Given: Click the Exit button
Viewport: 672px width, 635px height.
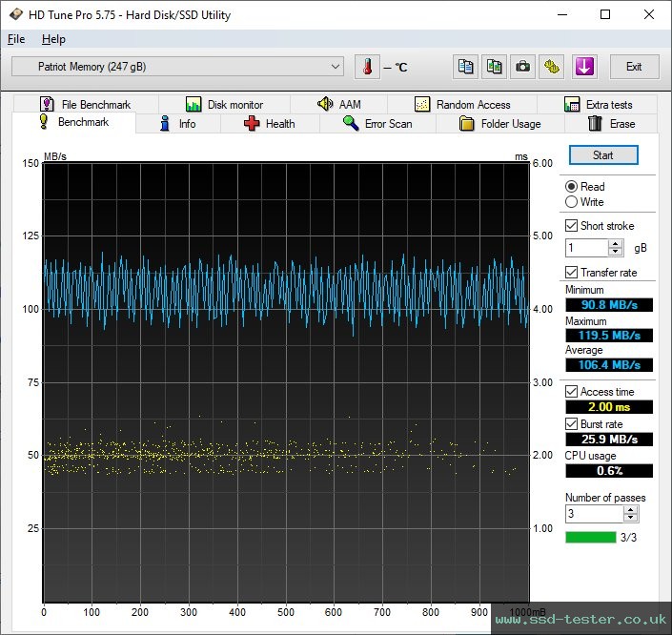Looking at the screenshot, I should coord(634,67).
